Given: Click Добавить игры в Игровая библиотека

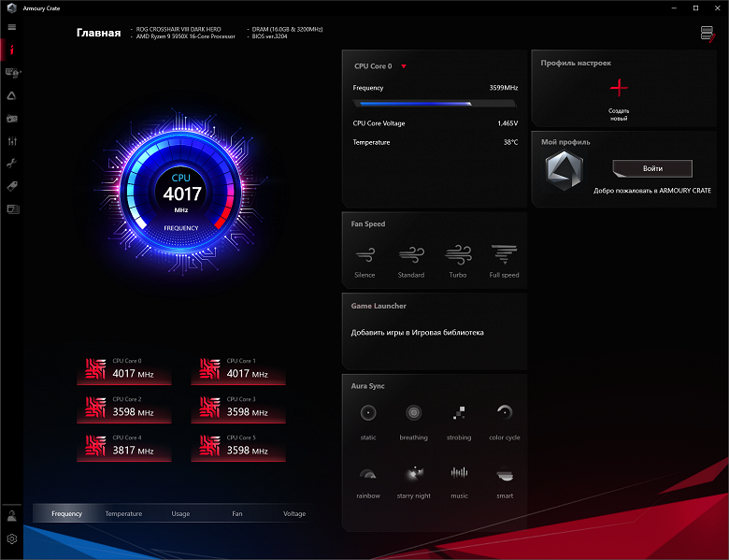Looking at the screenshot, I should pyautogui.click(x=417, y=333).
